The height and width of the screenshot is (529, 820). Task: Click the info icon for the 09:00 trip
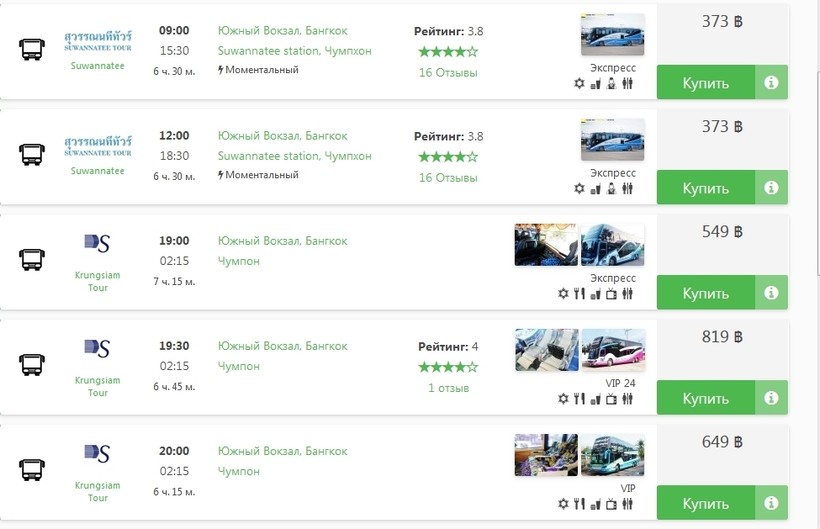coord(771,83)
